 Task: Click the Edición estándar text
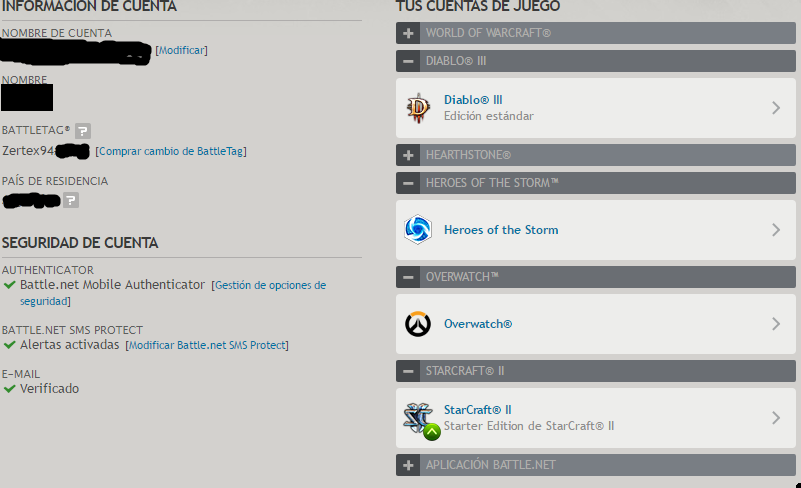pyautogui.click(x=488, y=116)
